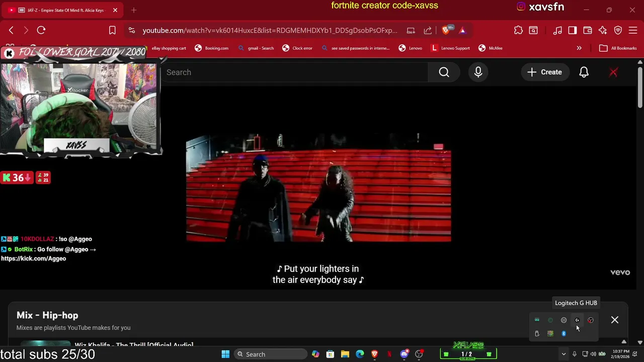The image size is (644, 362).
Task: Open the OBS Studio tray icon
Action: coord(591,320)
